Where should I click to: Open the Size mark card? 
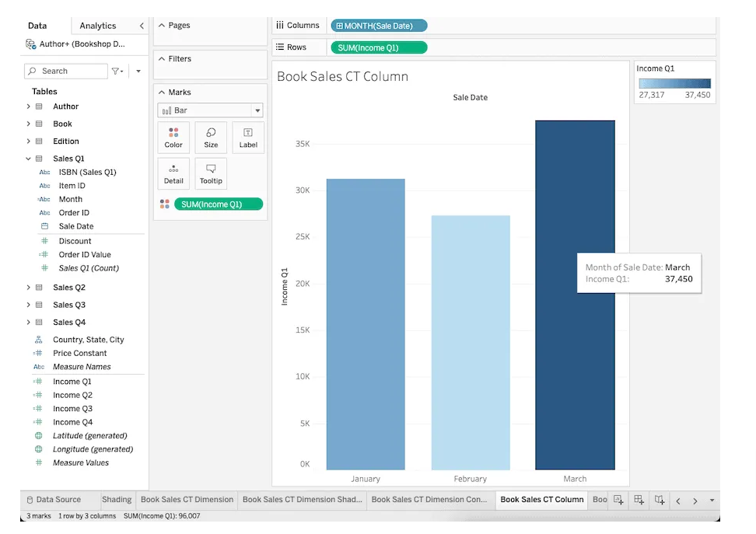(x=211, y=138)
